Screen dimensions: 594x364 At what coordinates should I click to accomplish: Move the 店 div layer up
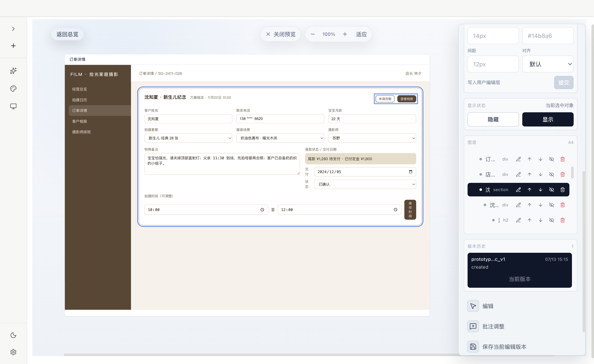(529, 174)
